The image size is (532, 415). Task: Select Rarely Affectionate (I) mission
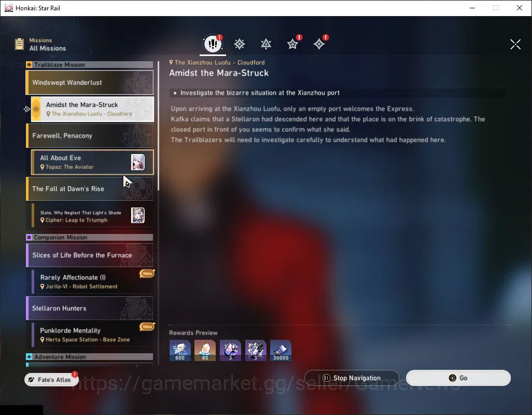click(x=92, y=282)
